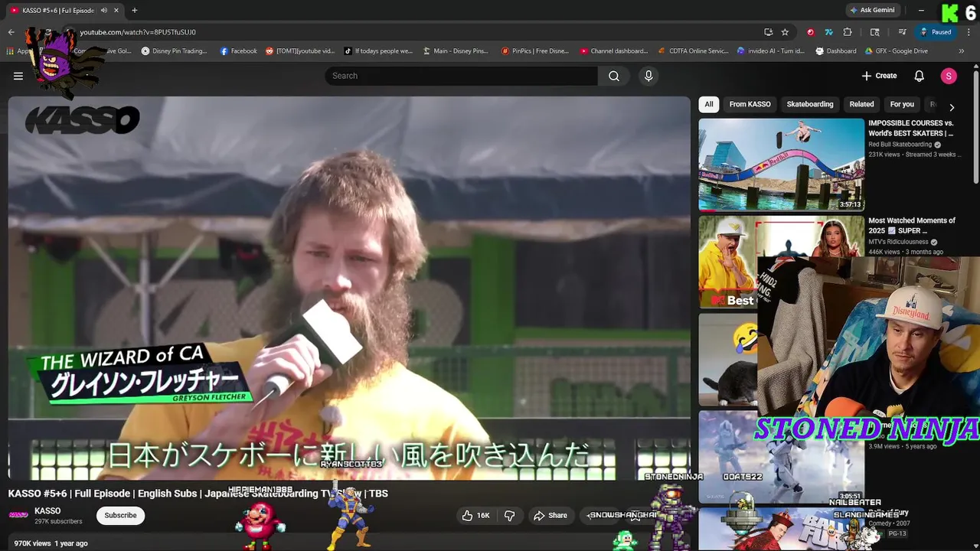Open the tab search screenshot icon in toolbar
The width and height of the screenshot is (980, 551).
pyautogui.click(x=875, y=32)
